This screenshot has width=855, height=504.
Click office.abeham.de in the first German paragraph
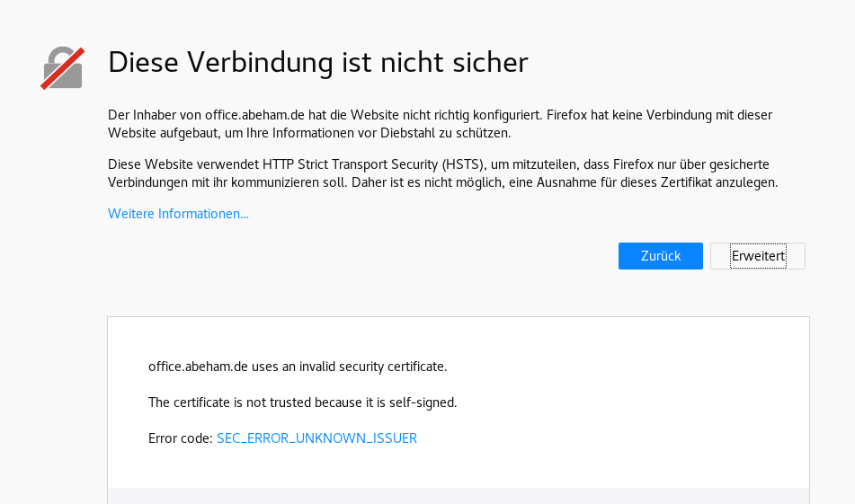[x=254, y=115]
